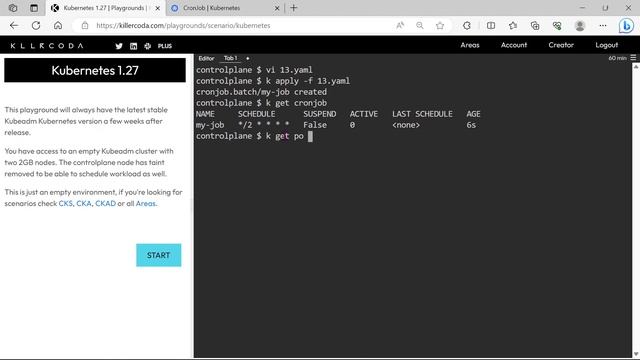This screenshot has width=640, height=360.
Task: Click the terminal cursor after 'k get po'
Action: click(x=310, y=136)
